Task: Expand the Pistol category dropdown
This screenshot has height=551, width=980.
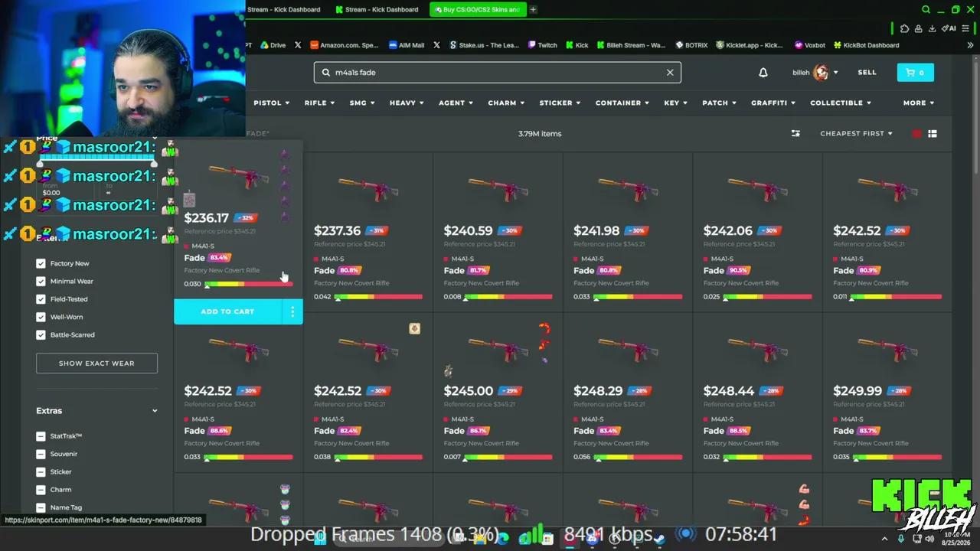Action: click(272, 103)
